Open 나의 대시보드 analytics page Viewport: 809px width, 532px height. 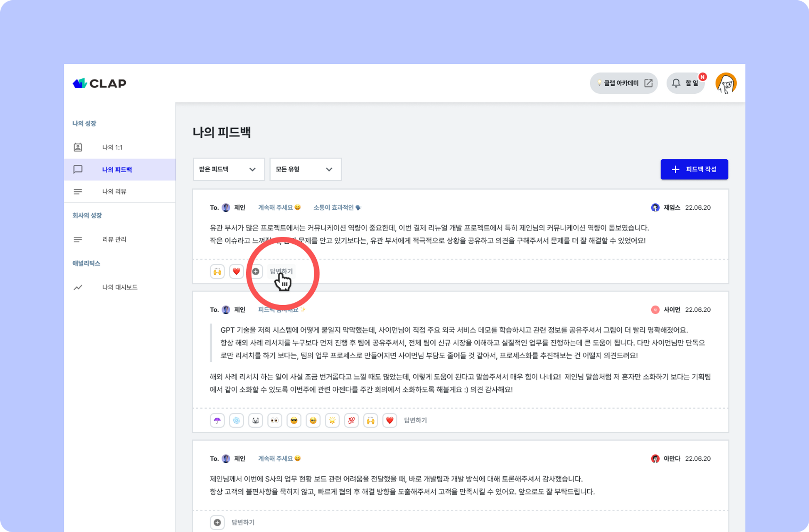(x=120, y=287)
